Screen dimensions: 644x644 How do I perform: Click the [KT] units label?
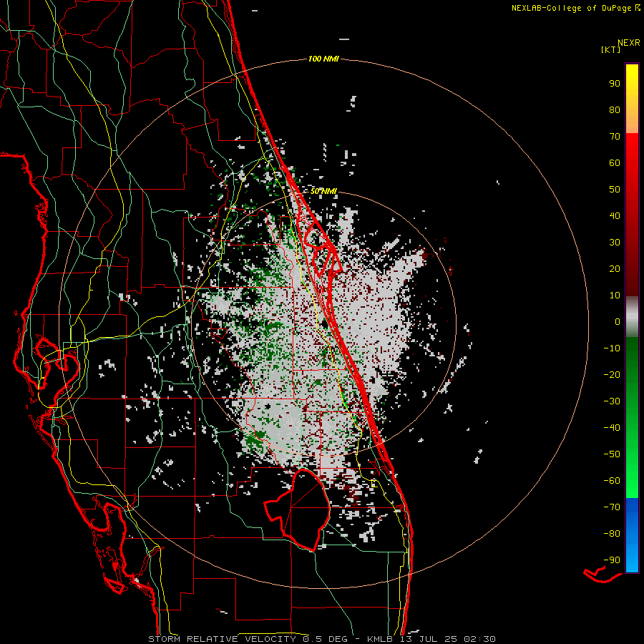611,49
